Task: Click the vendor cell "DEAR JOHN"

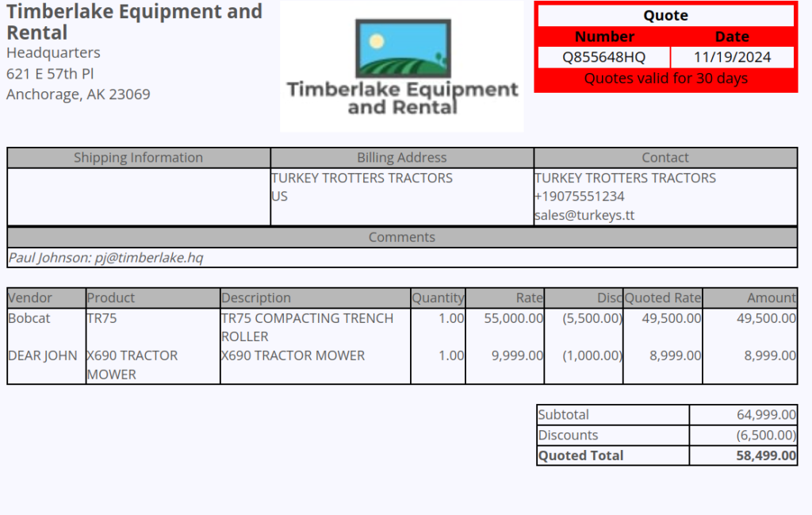Action: coord(43,356)
